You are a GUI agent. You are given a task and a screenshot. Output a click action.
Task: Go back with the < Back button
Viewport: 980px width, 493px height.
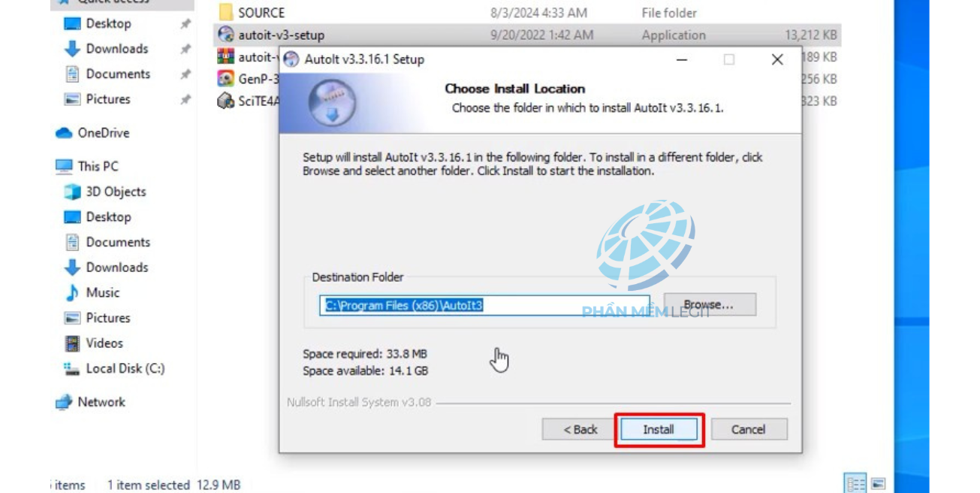(580, 430)
